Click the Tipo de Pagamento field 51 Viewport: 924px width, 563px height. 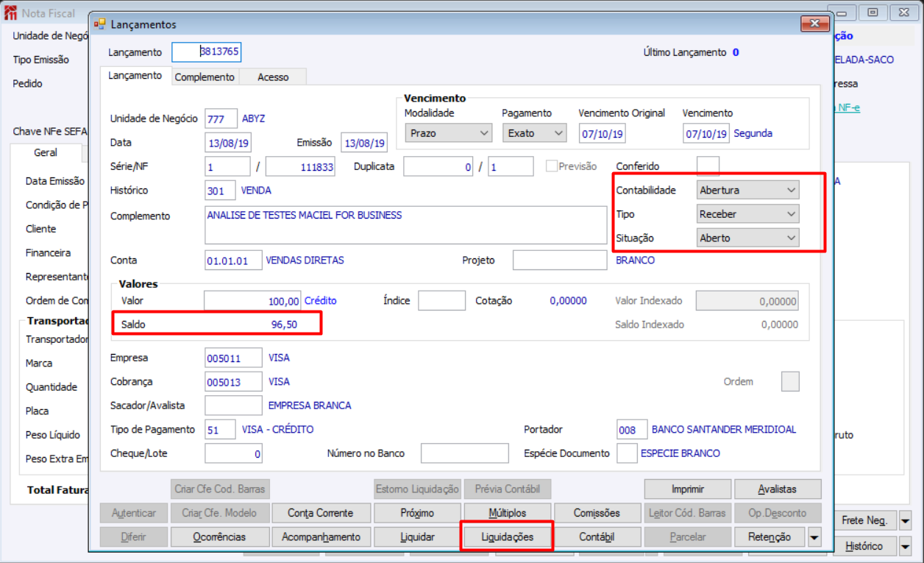click(x=220, y=429)
